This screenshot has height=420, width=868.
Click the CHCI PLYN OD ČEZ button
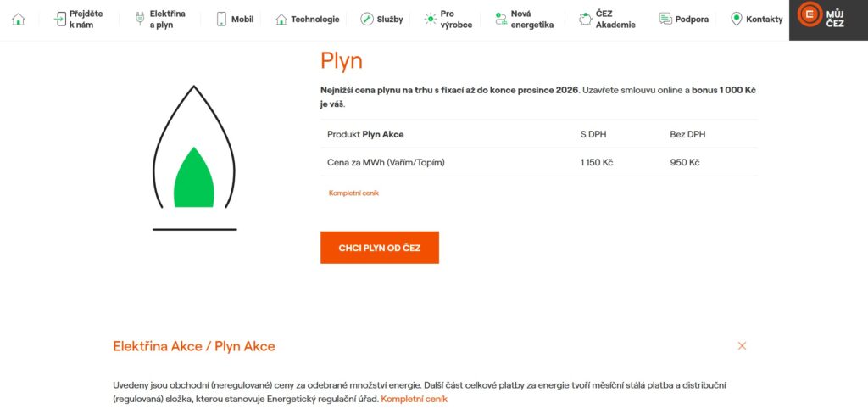[x=380, y=248]
